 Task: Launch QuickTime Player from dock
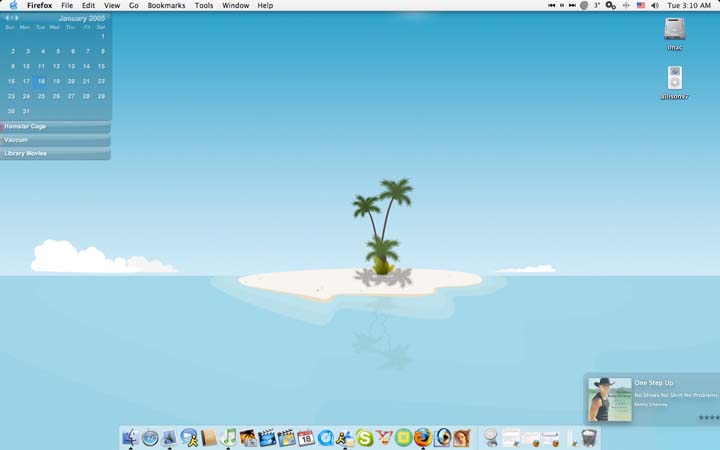[x=326, y=438]
